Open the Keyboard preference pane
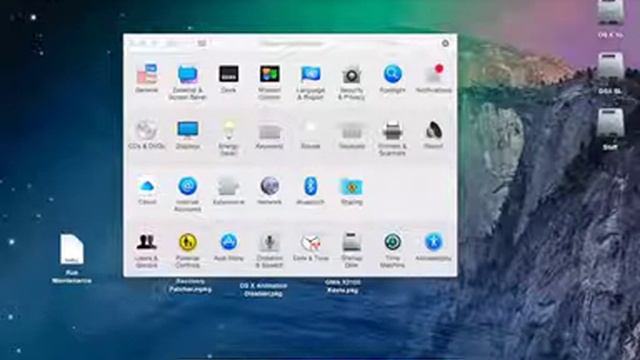 [x=269, y=136]
